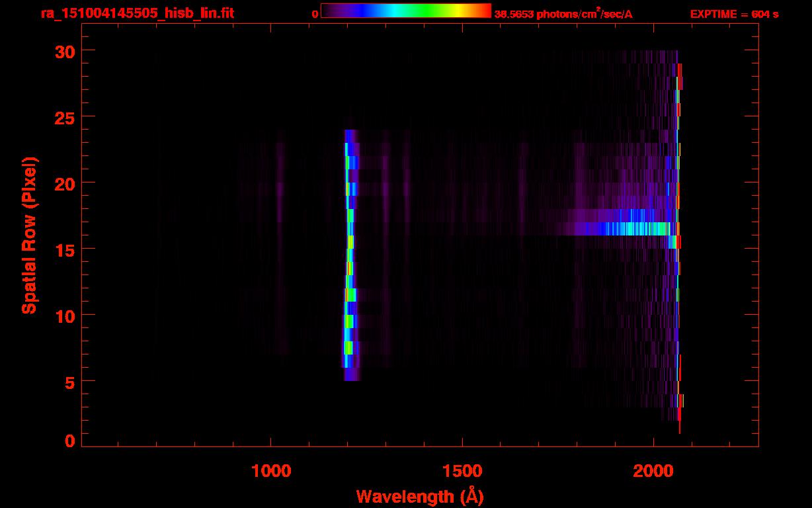Click the EXPTIME = 604 s label
This screenshot has width=812, height=508.
[734, 14]
